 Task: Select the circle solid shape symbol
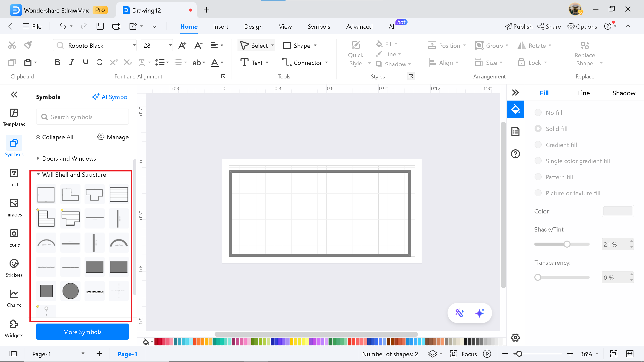tap(70, 291)
